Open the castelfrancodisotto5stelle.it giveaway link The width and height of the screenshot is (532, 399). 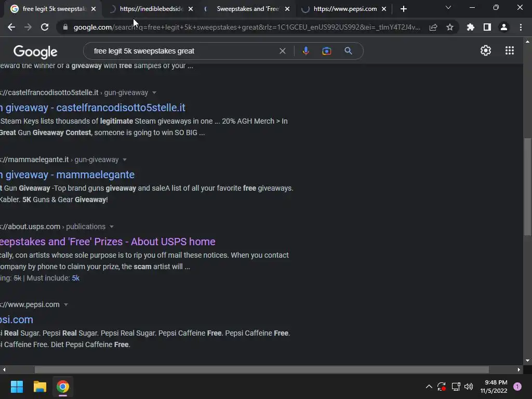(x=92, y=108)
